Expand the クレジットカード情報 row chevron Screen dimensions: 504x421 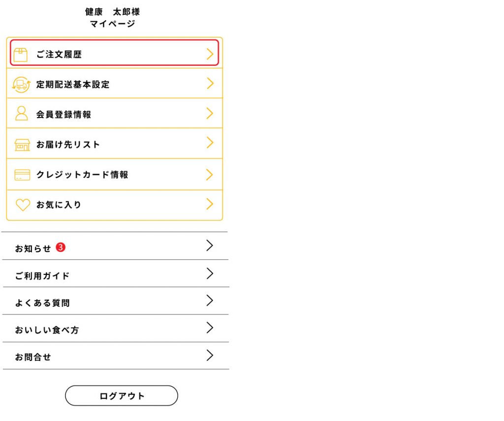click(210, 175)
